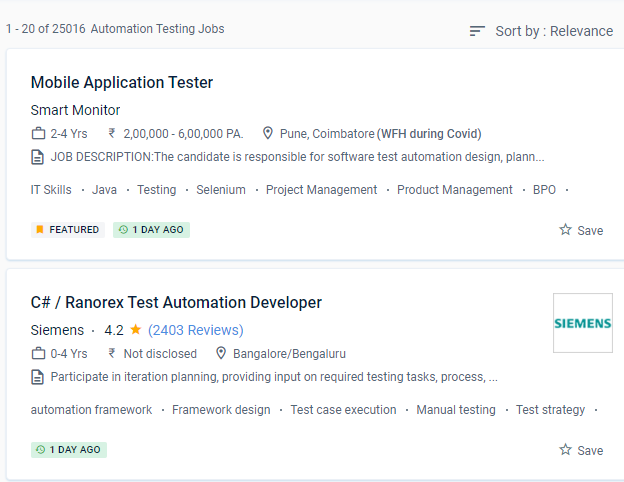Click the Siemens company logo
This screenshot has width=624, height=482.
pyautogui.click(x=582, y=323)
